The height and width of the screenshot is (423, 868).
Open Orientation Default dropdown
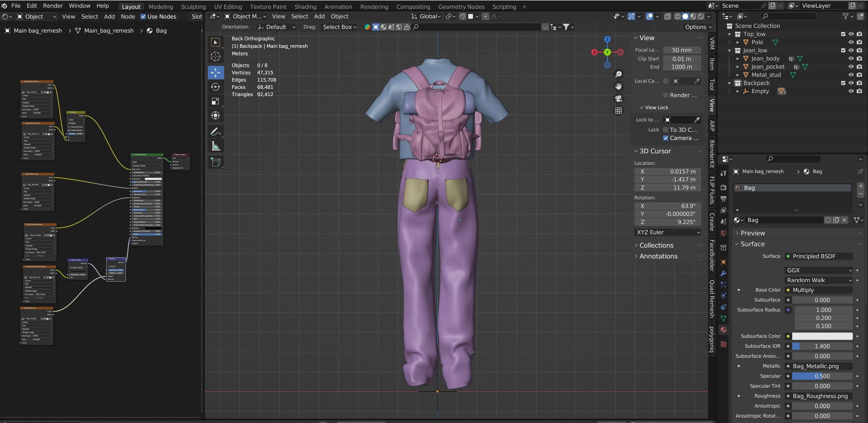[276, 27]
